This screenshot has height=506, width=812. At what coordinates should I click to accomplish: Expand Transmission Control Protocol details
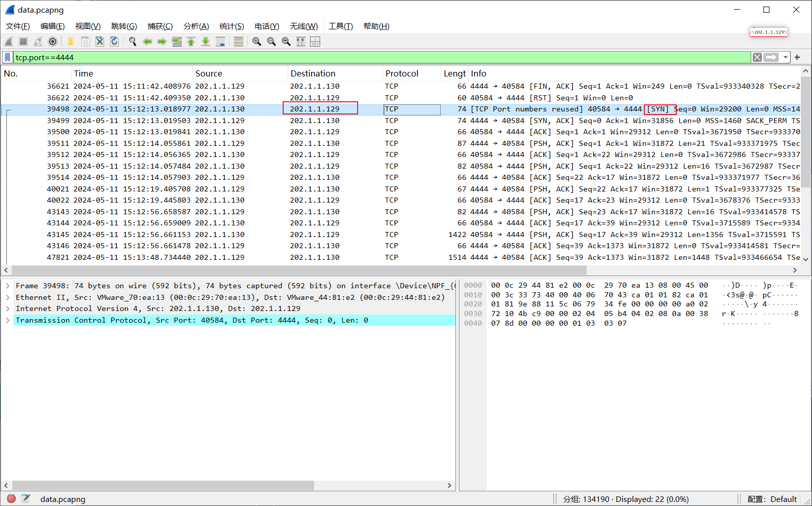tap(8, 320)
